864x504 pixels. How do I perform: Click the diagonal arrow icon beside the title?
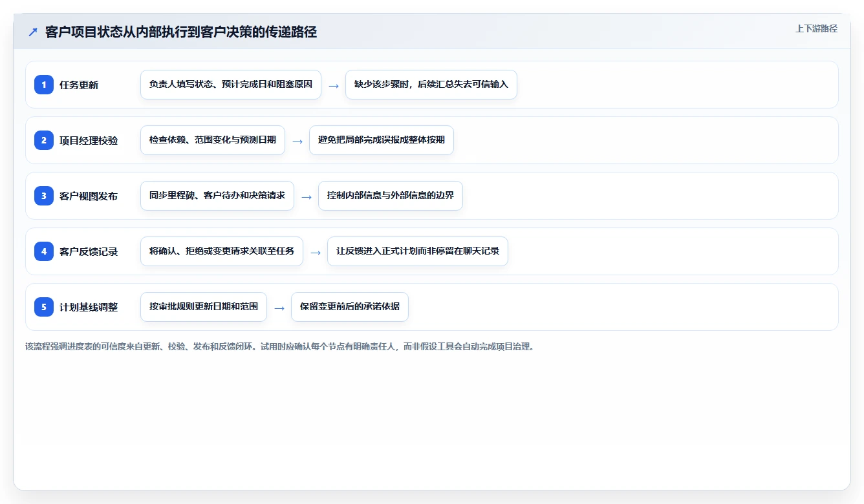click(x=33, y=32)
